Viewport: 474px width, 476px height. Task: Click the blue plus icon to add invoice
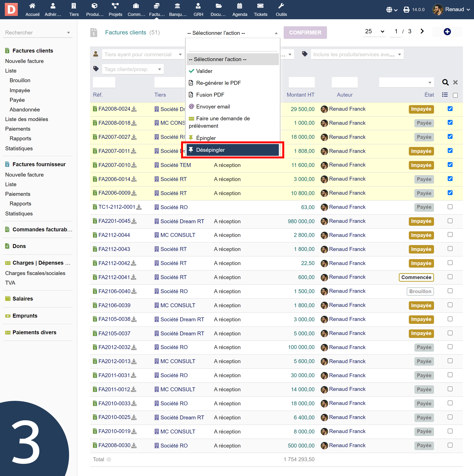pyautogui.click(x=447, y=31)
